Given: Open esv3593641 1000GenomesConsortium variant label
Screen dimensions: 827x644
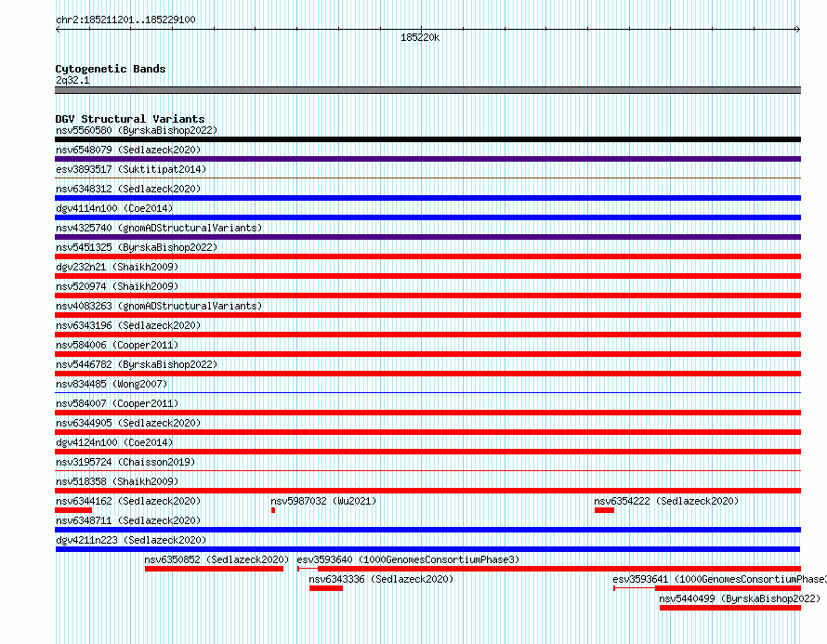Looking at the screenshot, I should (x=719, y=579).
